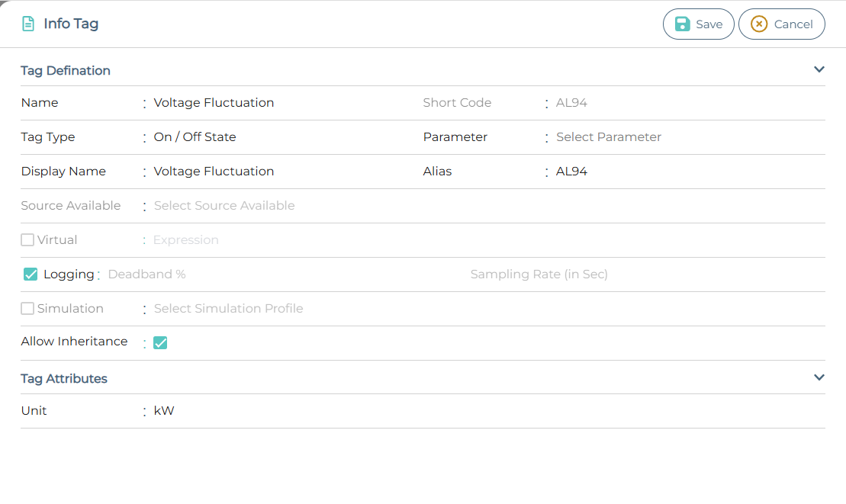
Task: Click the Cancel X circle icon
Action: click(758, 24)
